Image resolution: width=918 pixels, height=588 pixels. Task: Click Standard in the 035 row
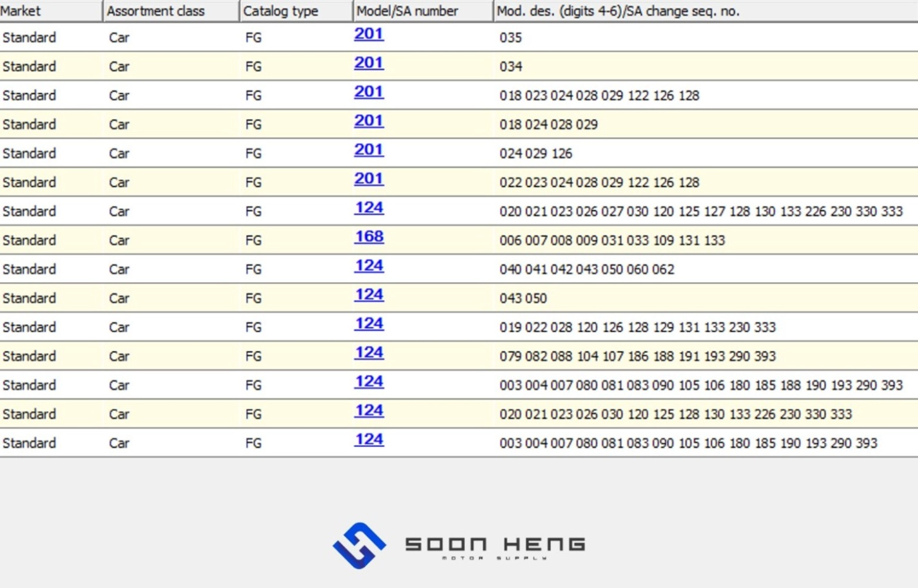[29, 38]
